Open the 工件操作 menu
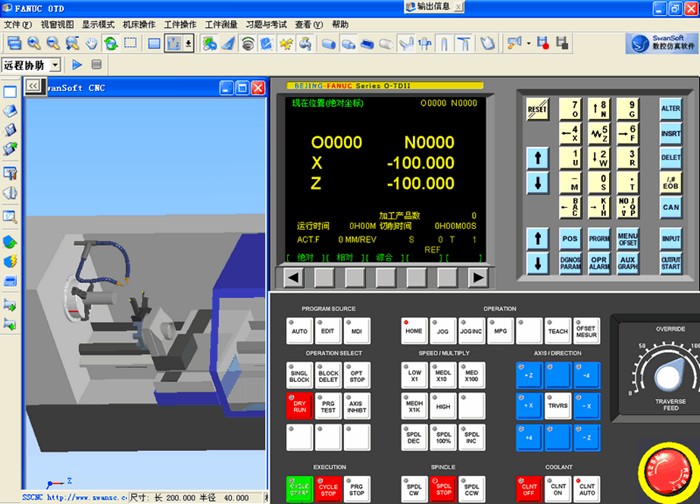Screen dimensions: 700x504 click(180, 25)
